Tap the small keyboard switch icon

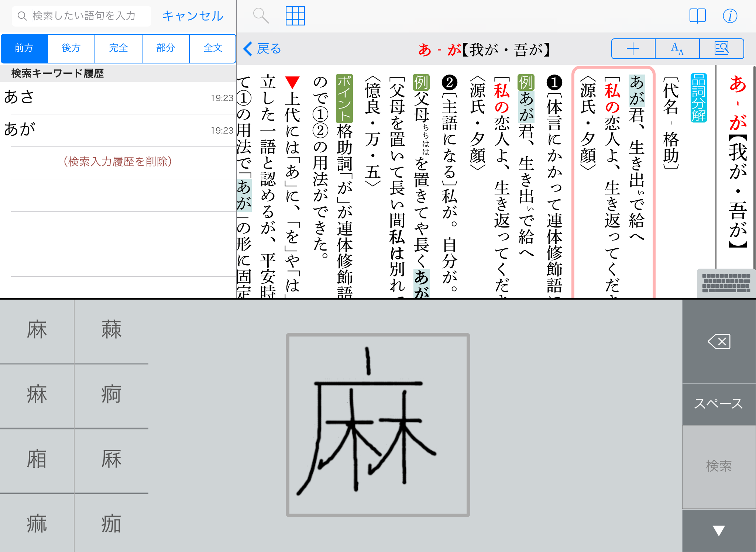[x=726, y=283]
